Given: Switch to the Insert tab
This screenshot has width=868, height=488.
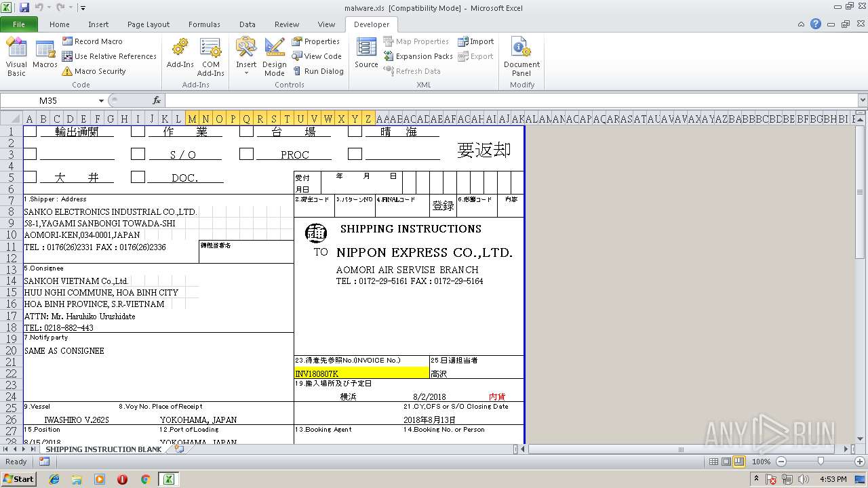Looking at the screenshot, I should pyautogui.click(x=98, y=24).
